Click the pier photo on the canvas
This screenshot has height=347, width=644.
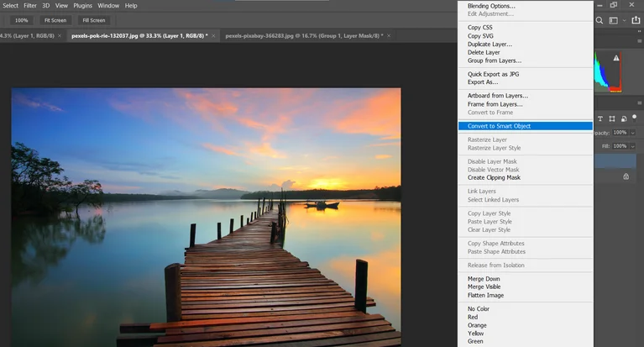pos(207,217)
